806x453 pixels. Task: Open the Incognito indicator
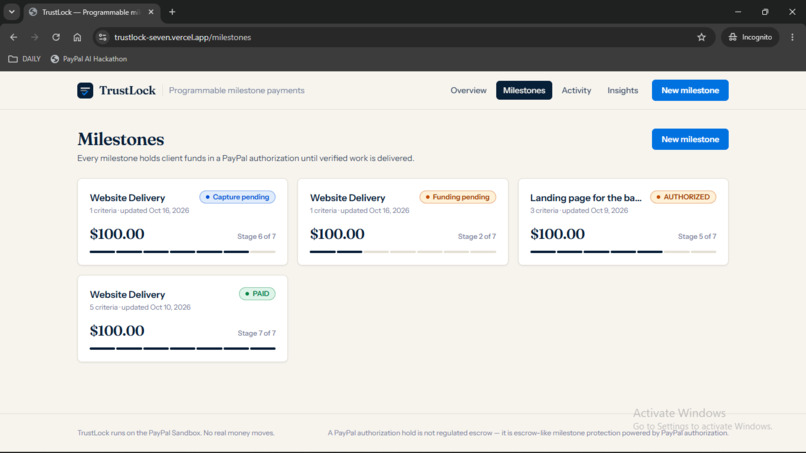[x=750, y=37]
